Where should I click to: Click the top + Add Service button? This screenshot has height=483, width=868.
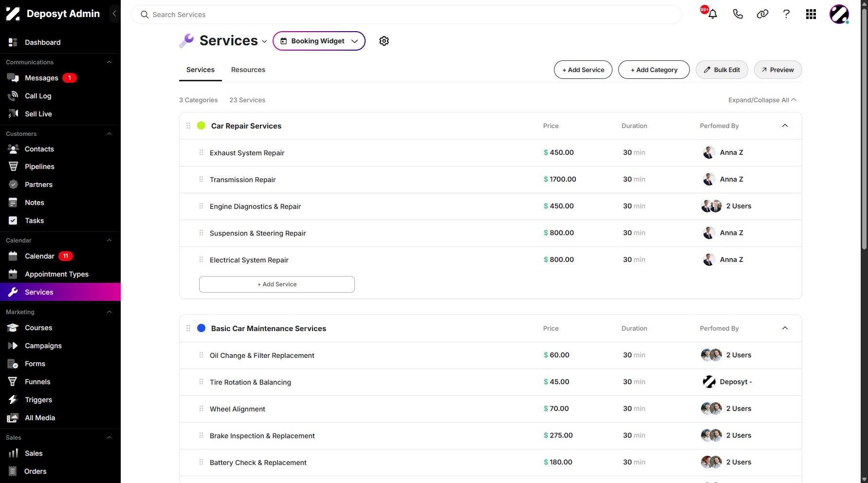click(583, 70)
